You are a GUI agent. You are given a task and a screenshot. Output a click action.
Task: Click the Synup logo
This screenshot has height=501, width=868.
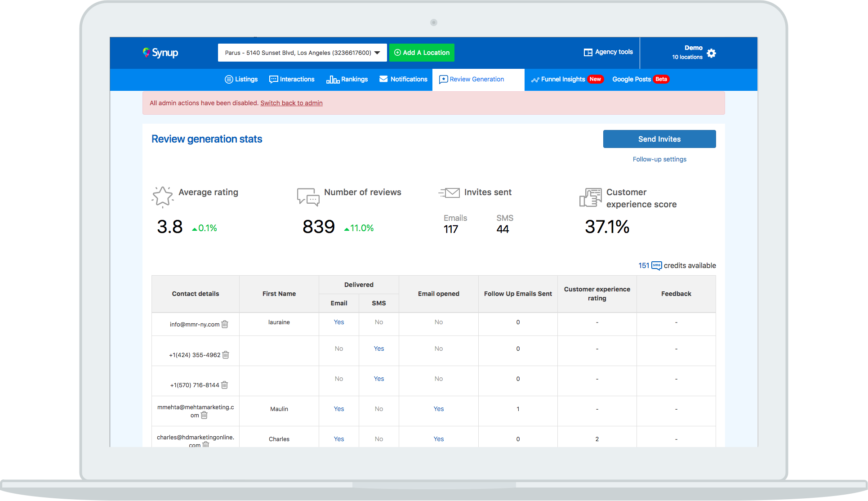[160, 53]
